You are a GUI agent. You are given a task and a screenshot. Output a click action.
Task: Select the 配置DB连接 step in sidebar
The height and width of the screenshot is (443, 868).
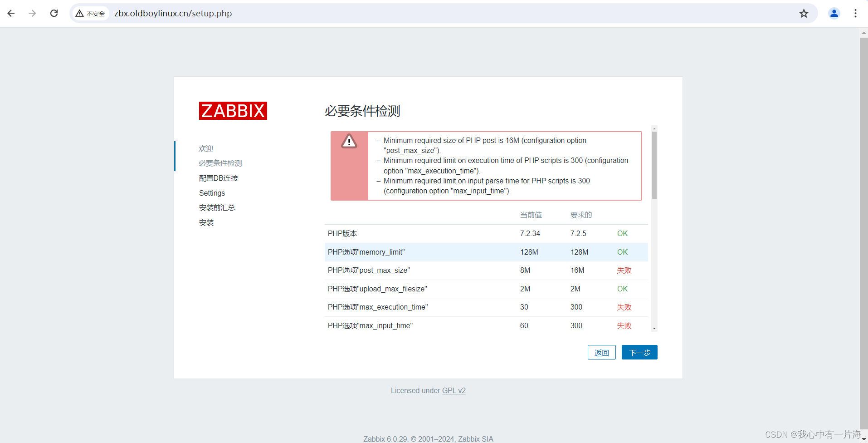pyautogui.click(x=219, y=178)
